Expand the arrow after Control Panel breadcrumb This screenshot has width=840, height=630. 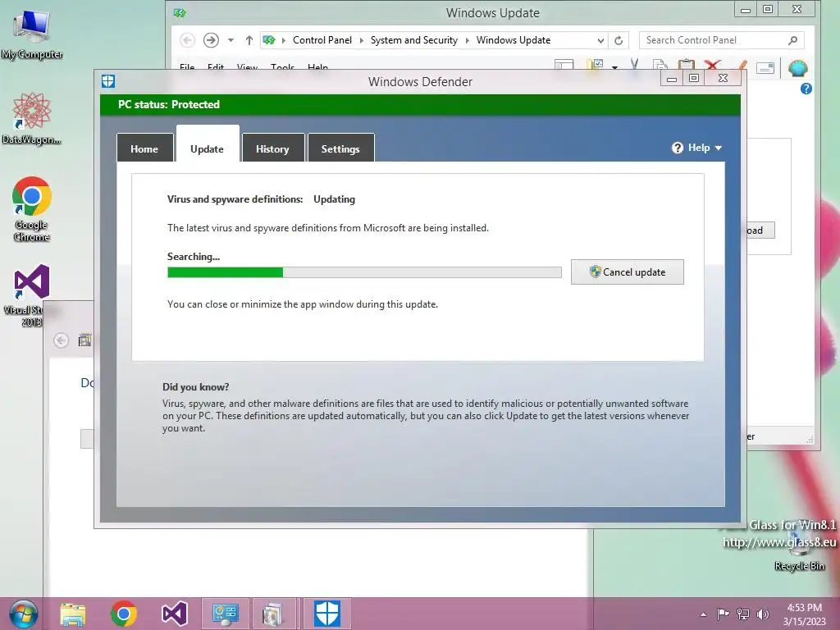tap(362, 41)
